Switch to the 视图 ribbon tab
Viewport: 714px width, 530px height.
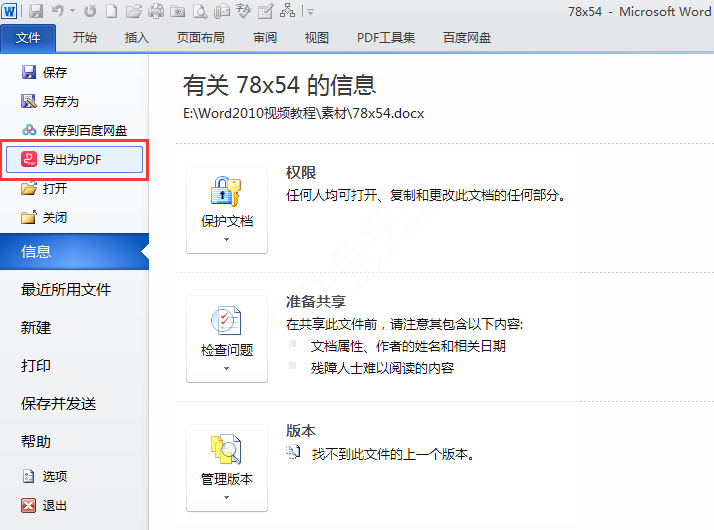(x=316, y=38)
